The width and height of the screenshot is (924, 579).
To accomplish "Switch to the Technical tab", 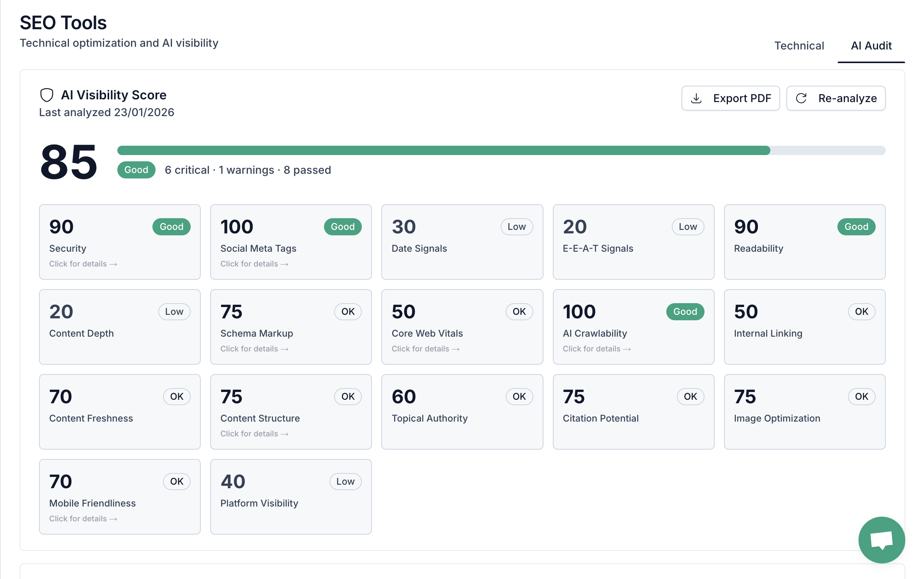I will tap(799, 46).
